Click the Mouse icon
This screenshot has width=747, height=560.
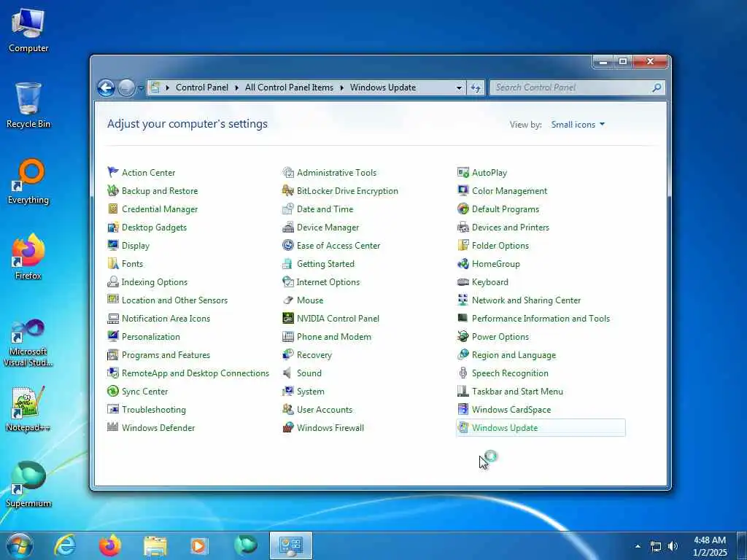[x=287, y=300]
